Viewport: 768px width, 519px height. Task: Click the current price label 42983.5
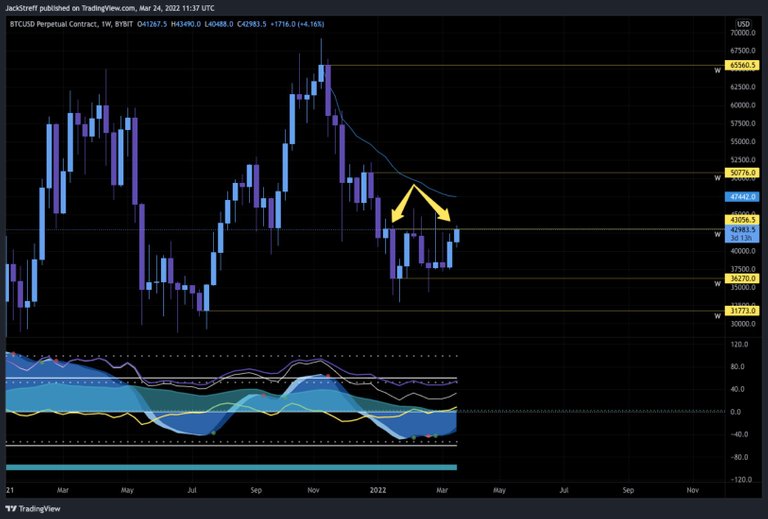click(742, 230)
